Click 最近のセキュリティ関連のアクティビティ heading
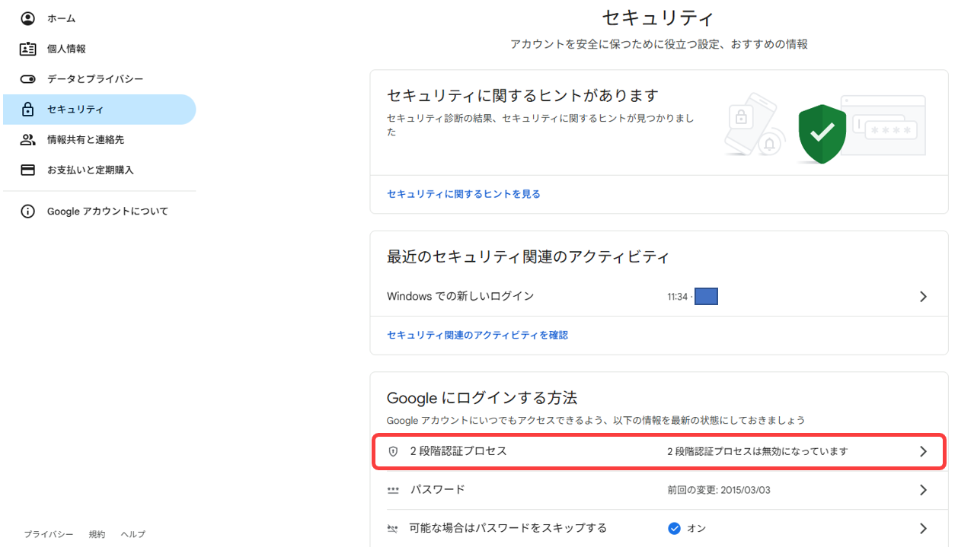Screen dimensions: 958x560 (x=528, y=256)
